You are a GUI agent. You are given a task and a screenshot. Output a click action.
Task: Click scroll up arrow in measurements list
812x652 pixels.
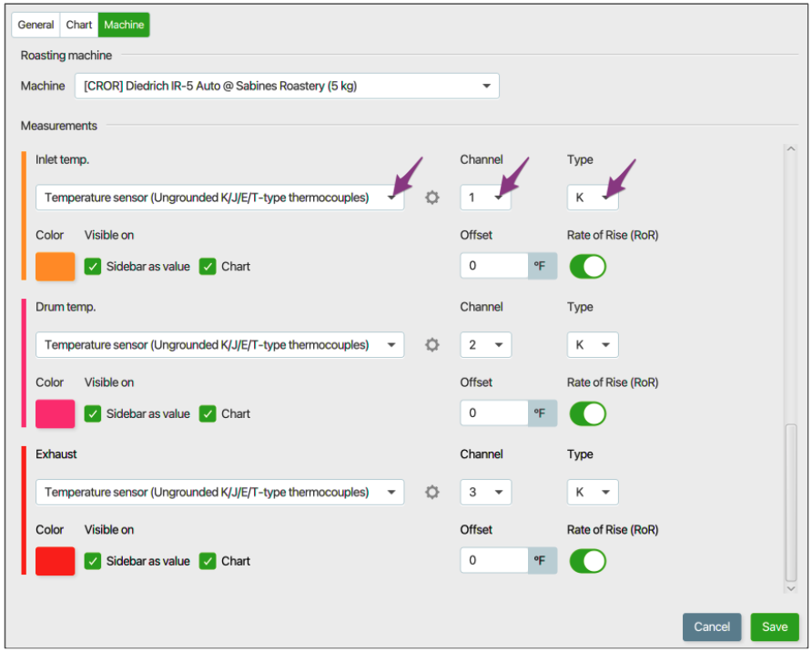791,149
